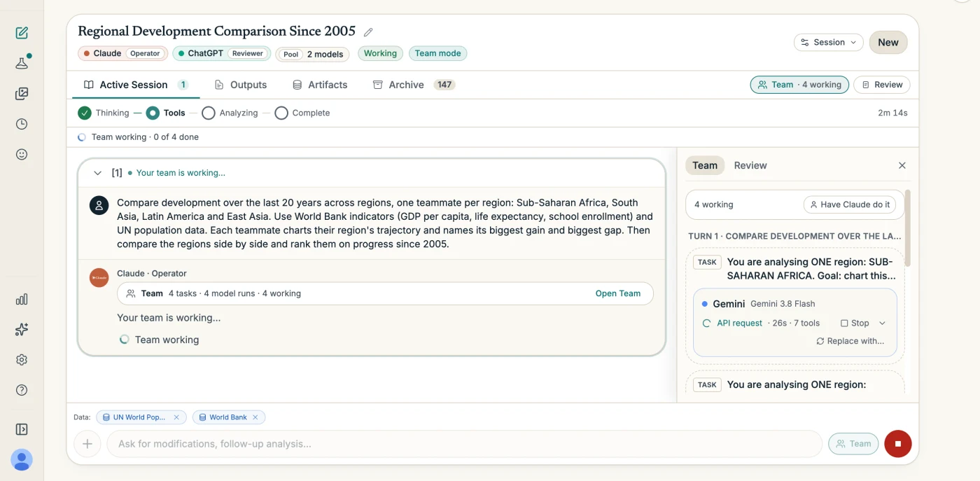Toggle the sidebar panel collapse icon
Image resolution: width=980 pixels, height=481 pixels.
coord(22,429)
